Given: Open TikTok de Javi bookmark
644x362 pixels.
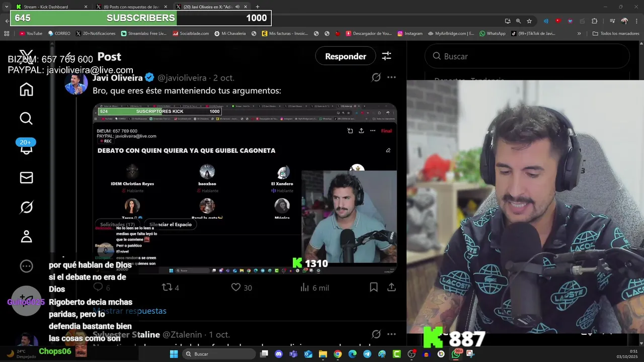Looking at the screenshot, I should (x=533, y=34).
